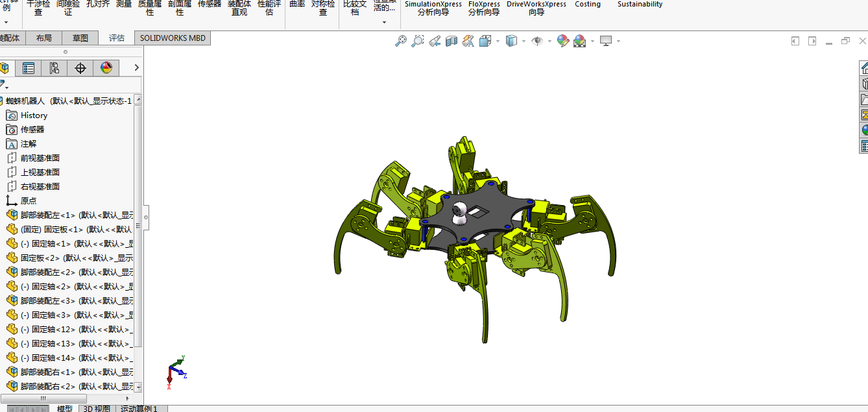Open 质量属性 mass properties
Viewport: 868px width, 412px height.
[x=150, y=8]
